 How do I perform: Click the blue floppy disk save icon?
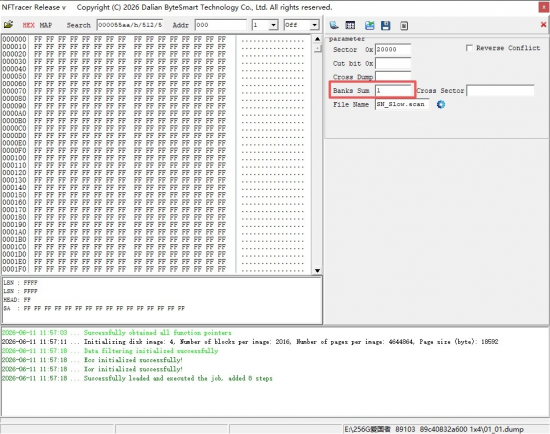point(385,25)
